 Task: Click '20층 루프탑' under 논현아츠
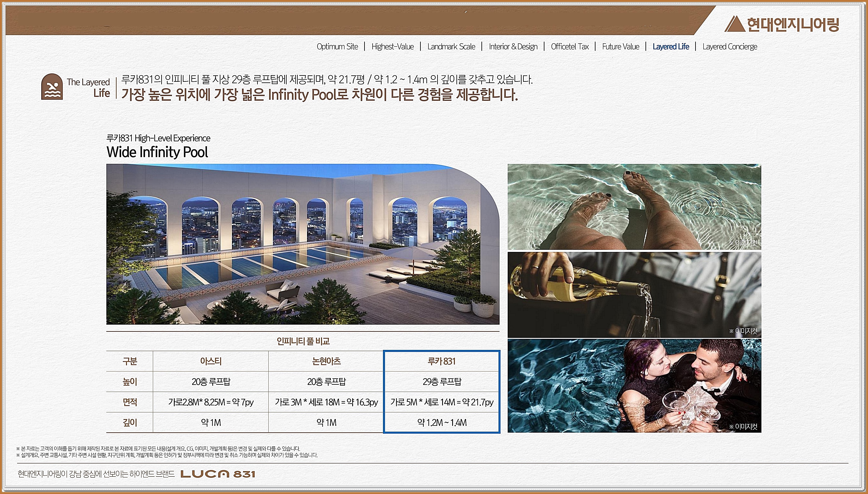tap(326, 382)
